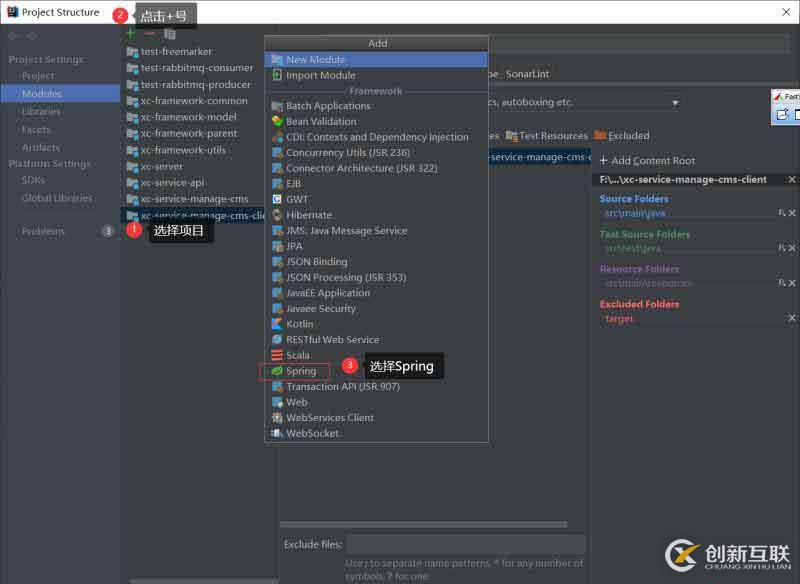Choose Hibernate framework
Image resolution: width=800 pixels, height=584 pixels.
tap(376, 215)
